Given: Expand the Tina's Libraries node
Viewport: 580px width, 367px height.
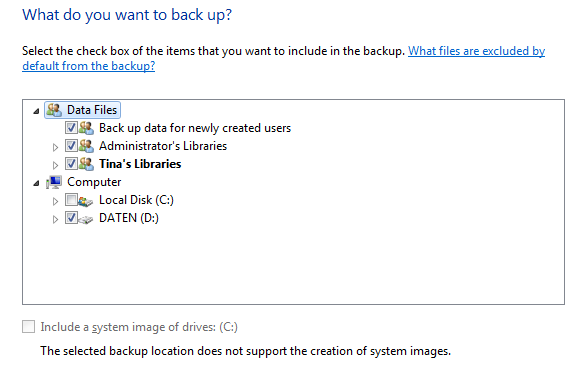Looking at the screenshot, I should [x=55, y=165].
